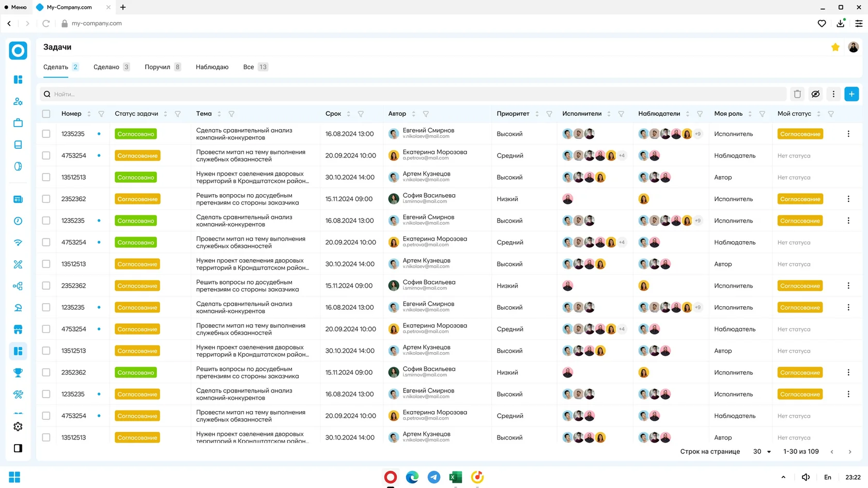Go to the next page of tasks

[850, 452]
